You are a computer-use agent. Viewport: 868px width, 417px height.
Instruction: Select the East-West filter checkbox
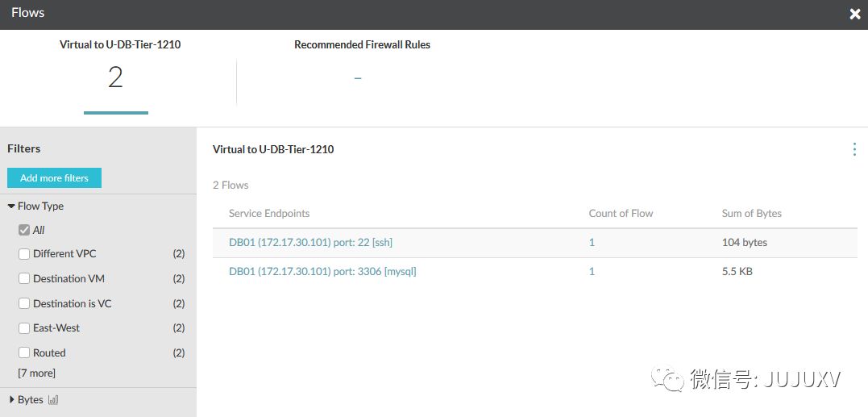pos(24,328)
